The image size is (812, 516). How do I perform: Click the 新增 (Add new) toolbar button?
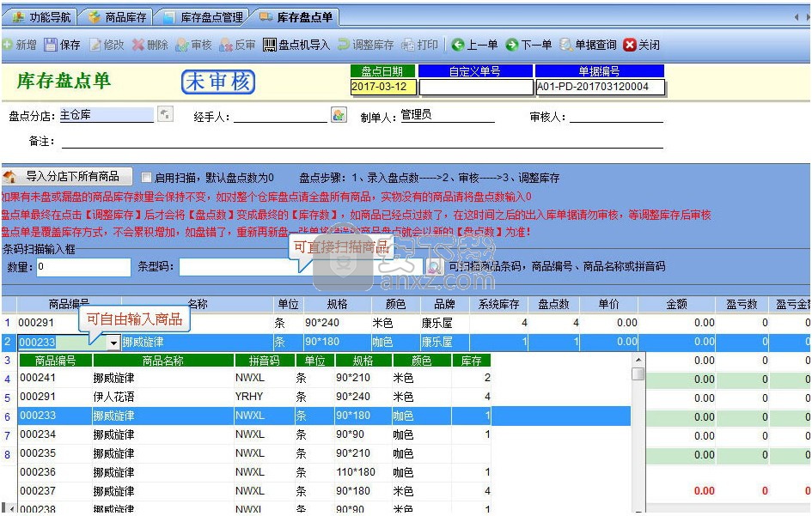point(19,45)
